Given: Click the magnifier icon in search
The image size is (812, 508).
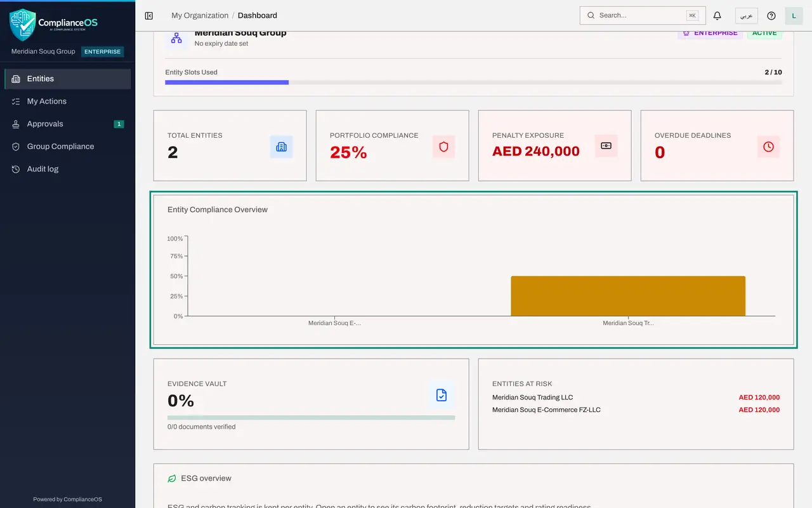Looking at the screenshot, I should (x=591, y=15).
